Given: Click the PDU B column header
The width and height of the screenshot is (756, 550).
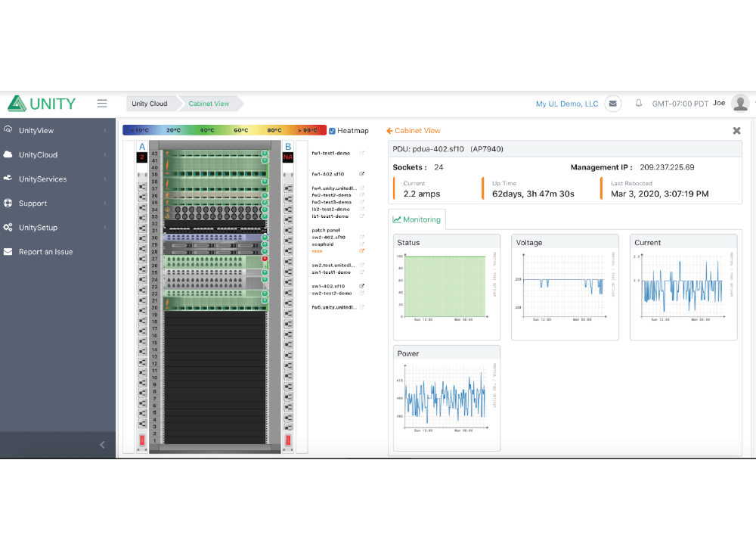Looking at the screenshot, I should click(x=288, y=147).
